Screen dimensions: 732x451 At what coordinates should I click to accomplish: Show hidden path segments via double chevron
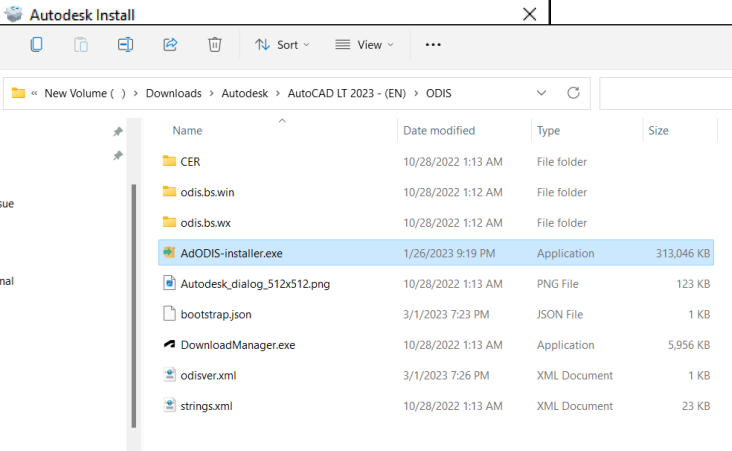click(x=34, y=93)
